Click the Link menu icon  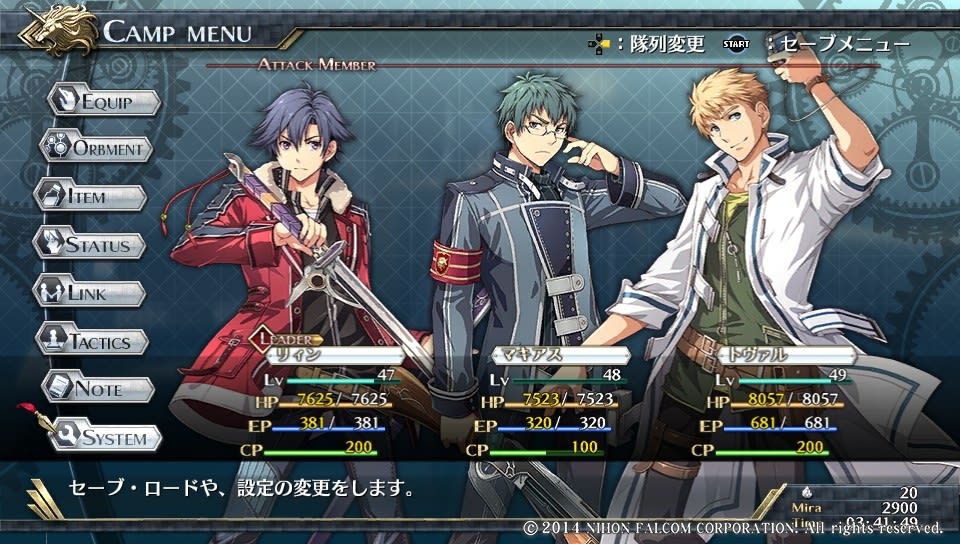(x=50, y=292)
